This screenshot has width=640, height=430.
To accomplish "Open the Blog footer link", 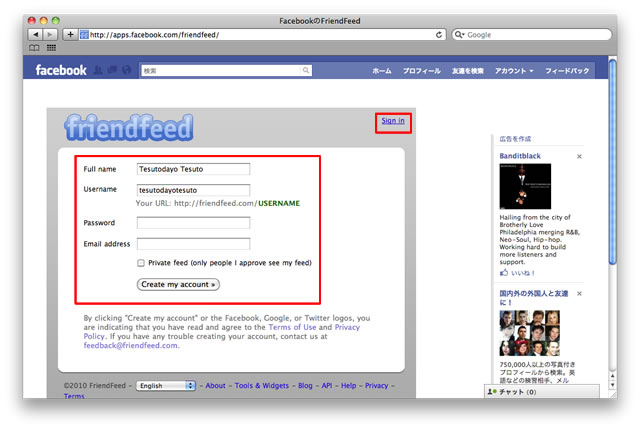I will (x=305, y=386).
